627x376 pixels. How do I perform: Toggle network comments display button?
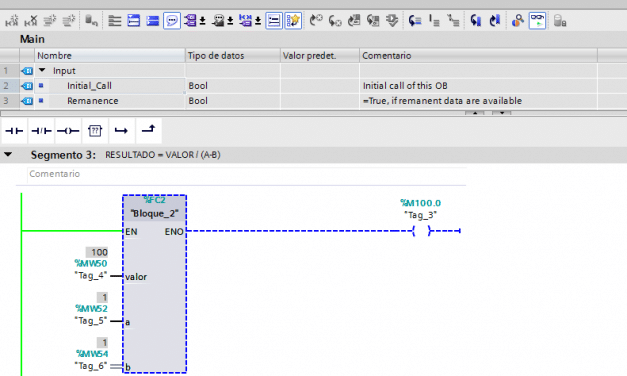tap(274, 20)
